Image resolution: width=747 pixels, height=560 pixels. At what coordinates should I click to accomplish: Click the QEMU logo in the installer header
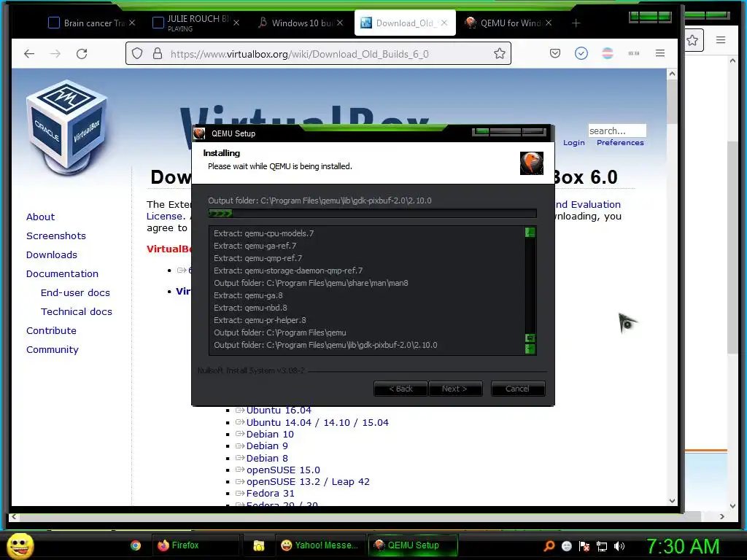(531, 163)
